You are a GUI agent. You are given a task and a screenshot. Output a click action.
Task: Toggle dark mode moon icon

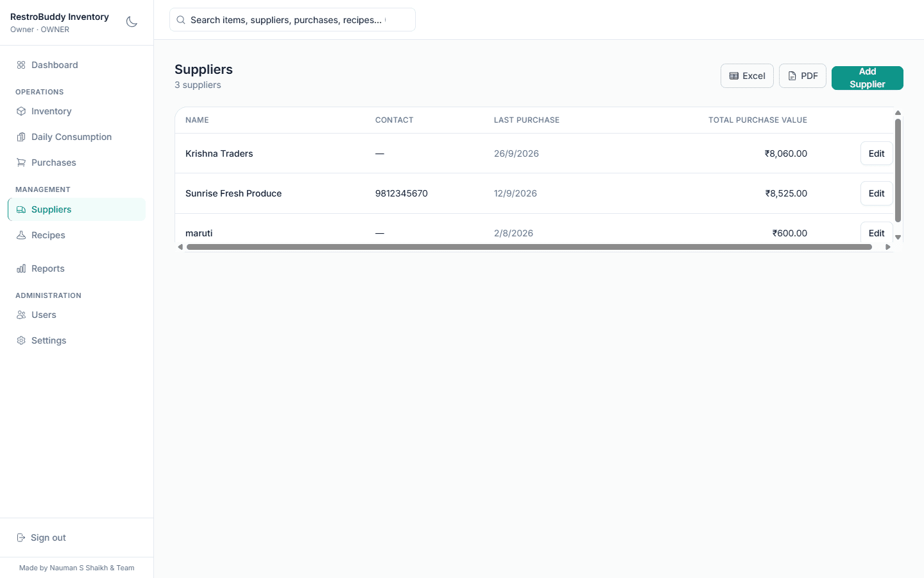click(132, 22)
